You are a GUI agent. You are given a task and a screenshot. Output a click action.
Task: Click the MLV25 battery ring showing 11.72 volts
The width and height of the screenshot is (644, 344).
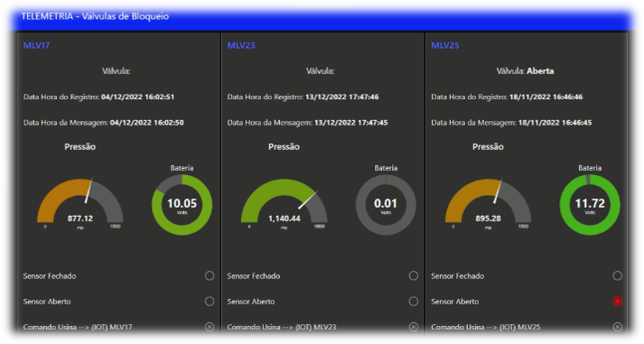590,204
